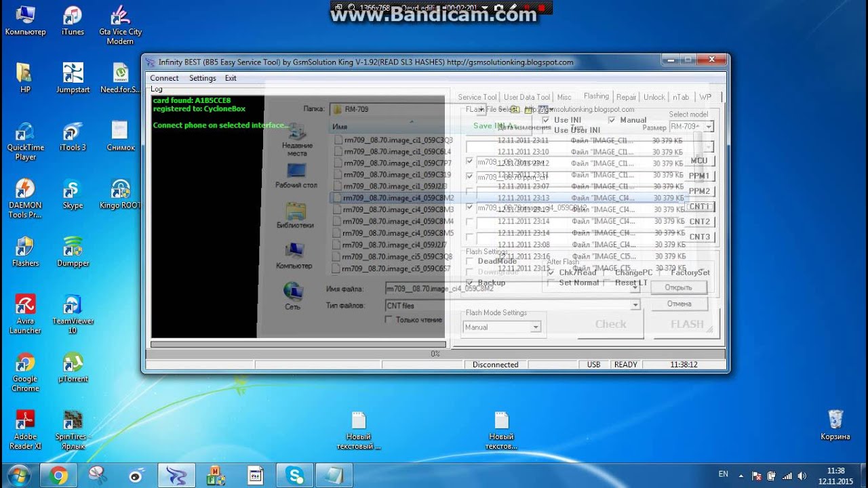This screenshot has height=488, width=868.
Task: Click CNT2 file select button
Action: pos(700,222)
